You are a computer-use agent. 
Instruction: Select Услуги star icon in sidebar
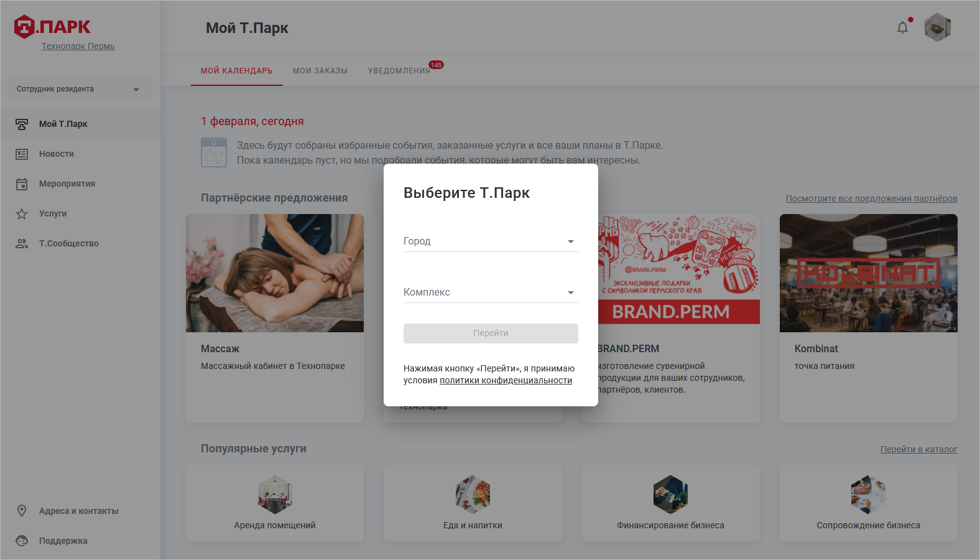[22, 214]
